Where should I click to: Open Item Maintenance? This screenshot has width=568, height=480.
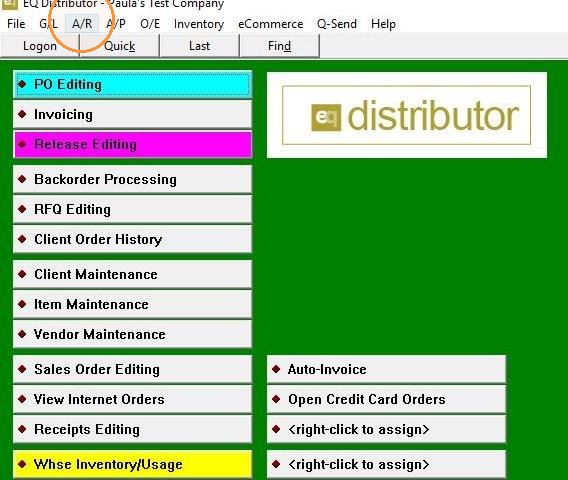click(x=132, y=304)
